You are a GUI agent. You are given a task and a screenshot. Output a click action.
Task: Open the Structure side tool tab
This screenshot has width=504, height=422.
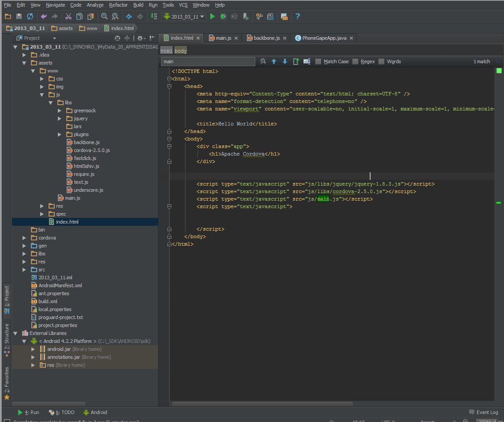tap(7, 340)
